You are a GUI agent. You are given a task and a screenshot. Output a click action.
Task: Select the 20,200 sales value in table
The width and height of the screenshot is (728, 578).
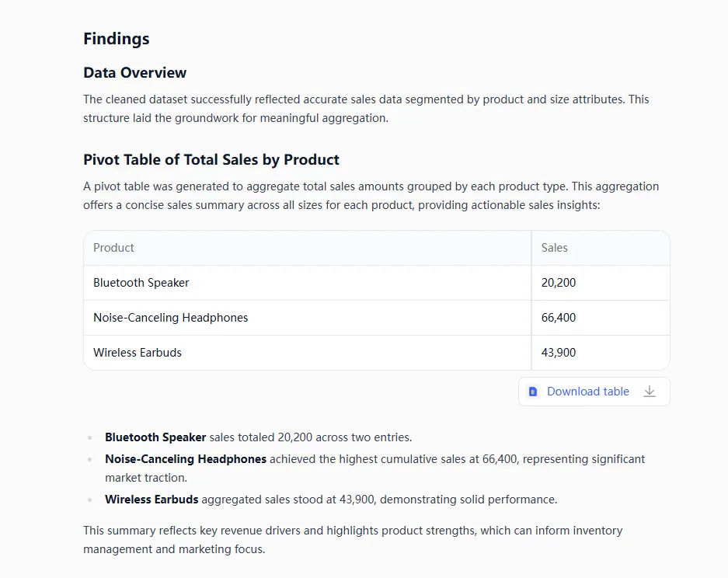click(558, 283)
